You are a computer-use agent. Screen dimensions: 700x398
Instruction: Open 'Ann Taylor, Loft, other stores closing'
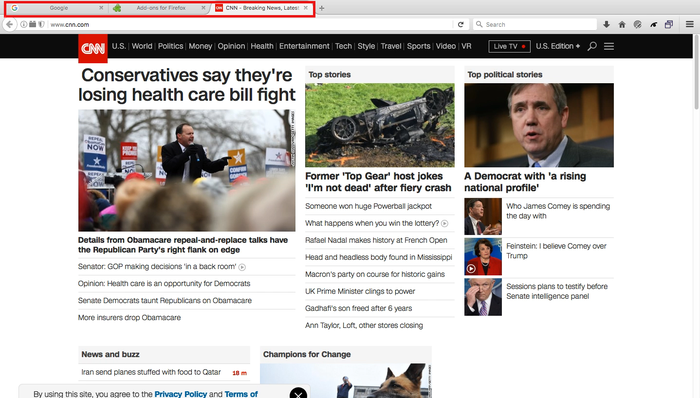tap(364, 325)
